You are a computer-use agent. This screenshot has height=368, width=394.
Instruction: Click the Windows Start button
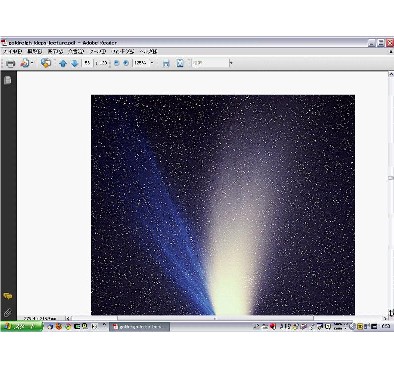[21, 327]
